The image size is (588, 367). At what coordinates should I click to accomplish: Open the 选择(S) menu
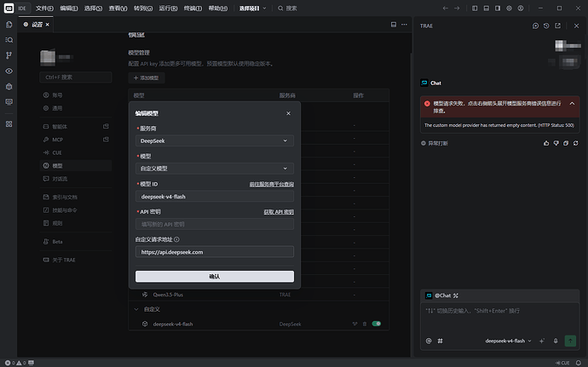tap(93, 9)
